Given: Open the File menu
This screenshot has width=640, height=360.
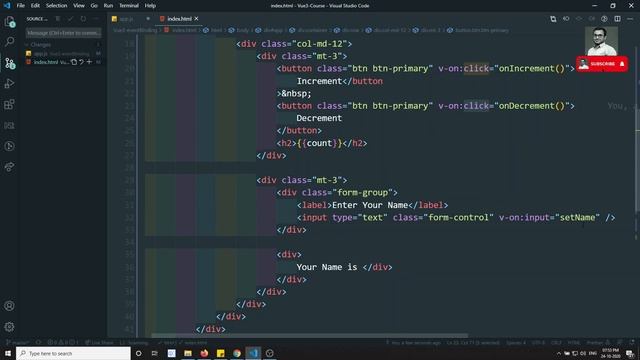Looking at the screenshot, I should tap(20, 6).
